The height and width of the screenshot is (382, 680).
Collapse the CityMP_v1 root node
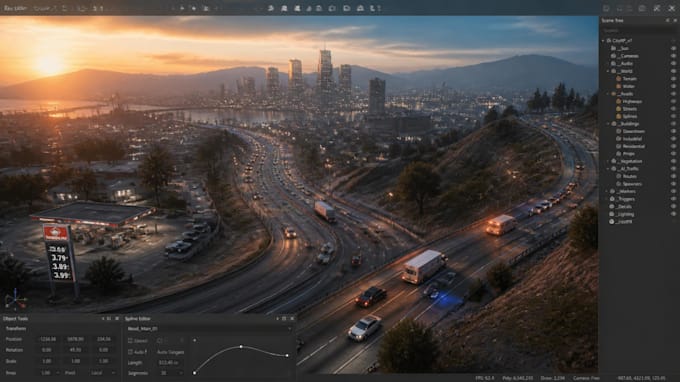click(603, 41)
